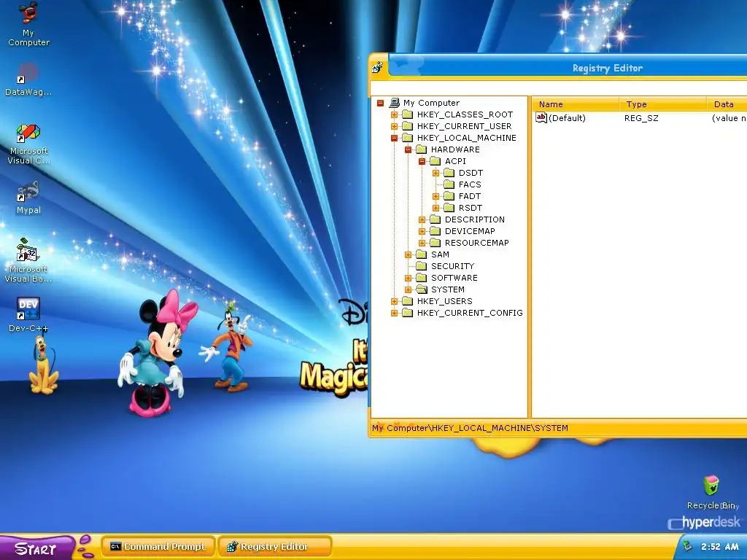Expand the DESCRIPTION node

pos(422,219)
